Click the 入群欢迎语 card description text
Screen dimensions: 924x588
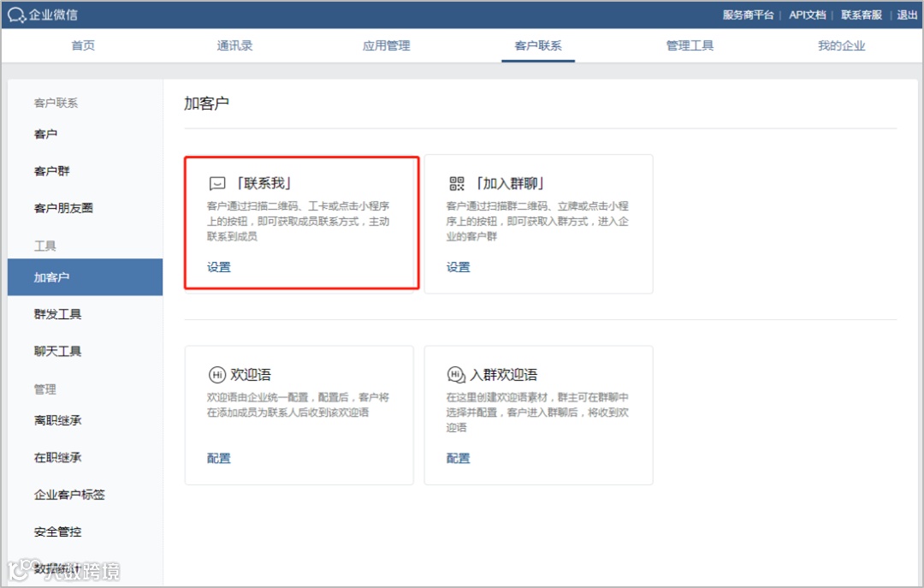pos(537,413)
